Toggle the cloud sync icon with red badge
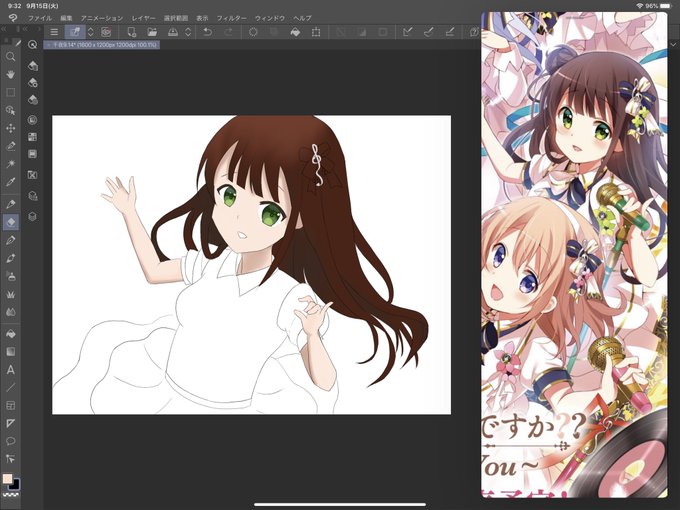 [x=106, y=32]
